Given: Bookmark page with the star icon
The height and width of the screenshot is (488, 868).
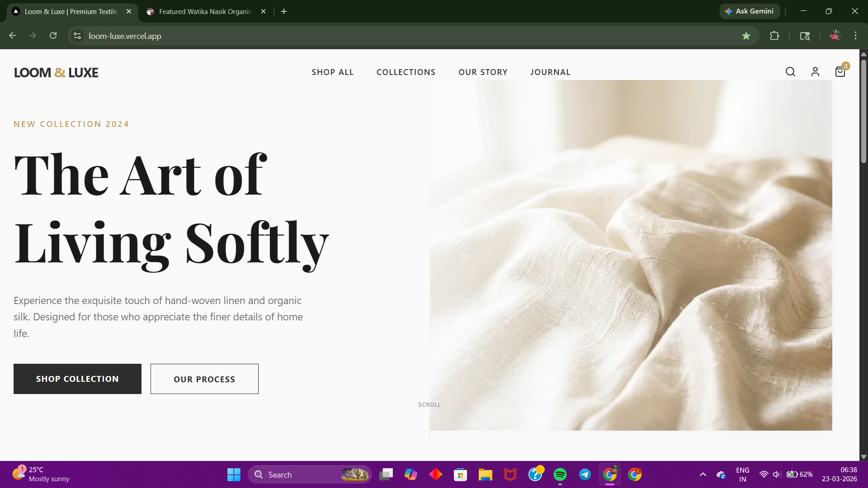Looking at the screenshot, I should (746, 36).
